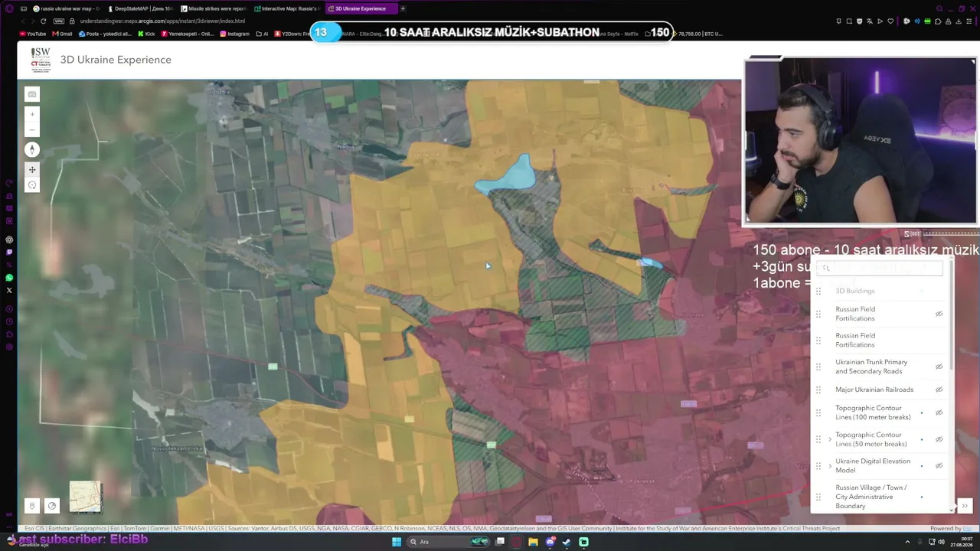Select the 3D Buildings layer name
The width and height of the screenshot is (980, 551).
pyautogui.click(x=854, y=291)
